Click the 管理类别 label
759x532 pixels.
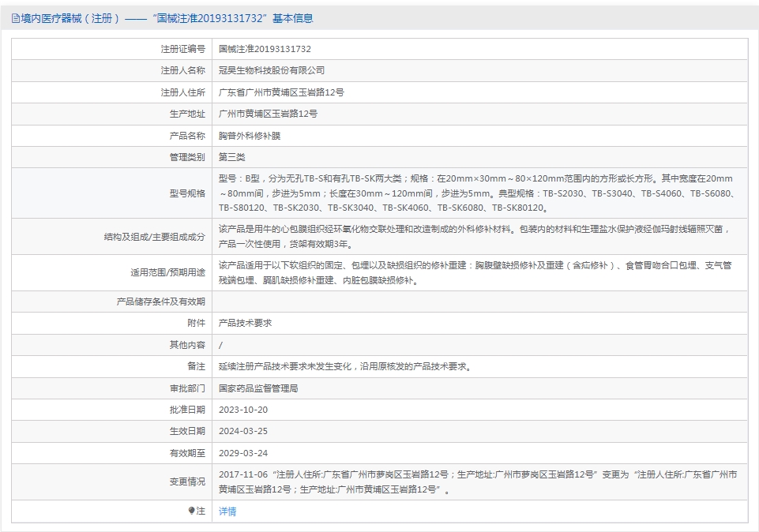pos(187,157)
